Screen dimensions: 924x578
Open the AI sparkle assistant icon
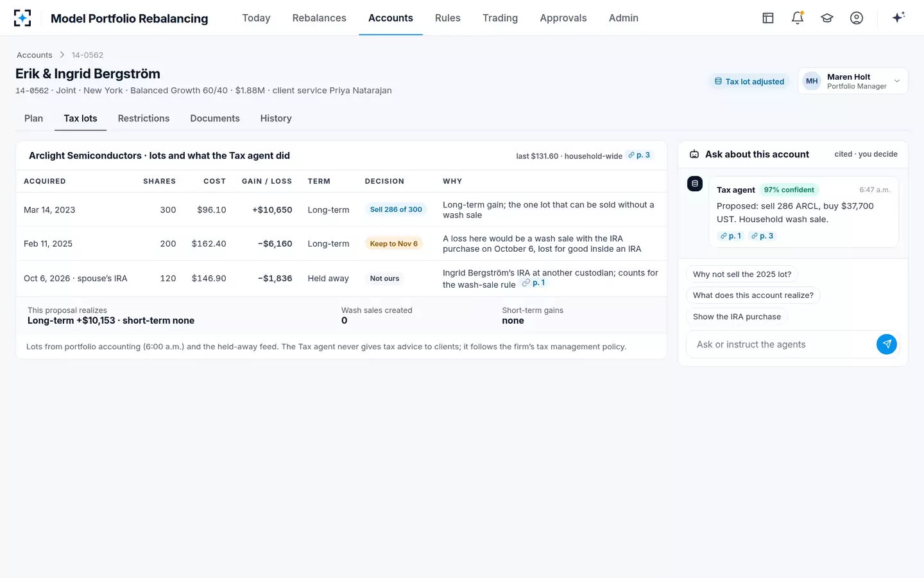tap(898, 18)
